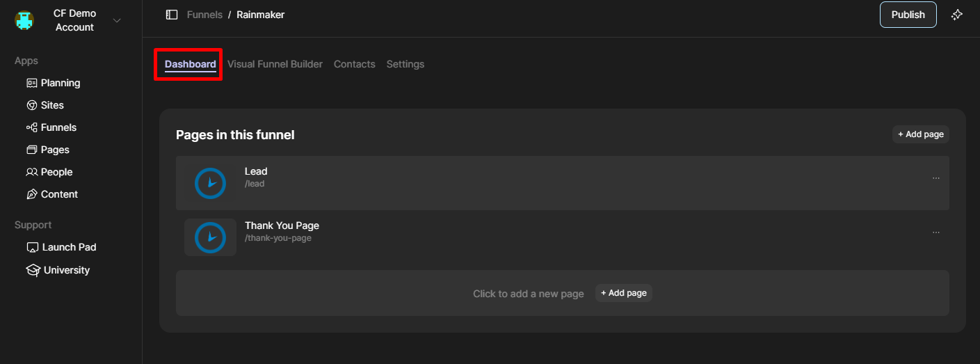Click the Sites globe icon
980x364 pixels.
point(32,105)
